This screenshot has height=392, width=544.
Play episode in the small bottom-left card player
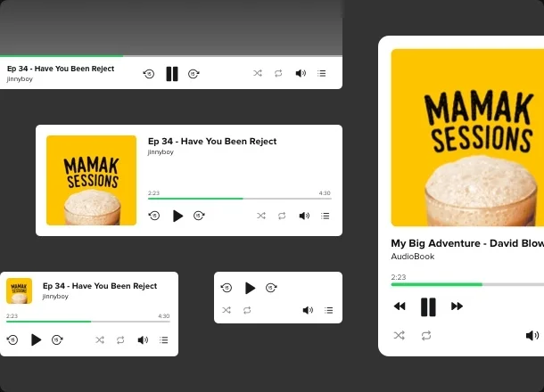tap(36, 339)
